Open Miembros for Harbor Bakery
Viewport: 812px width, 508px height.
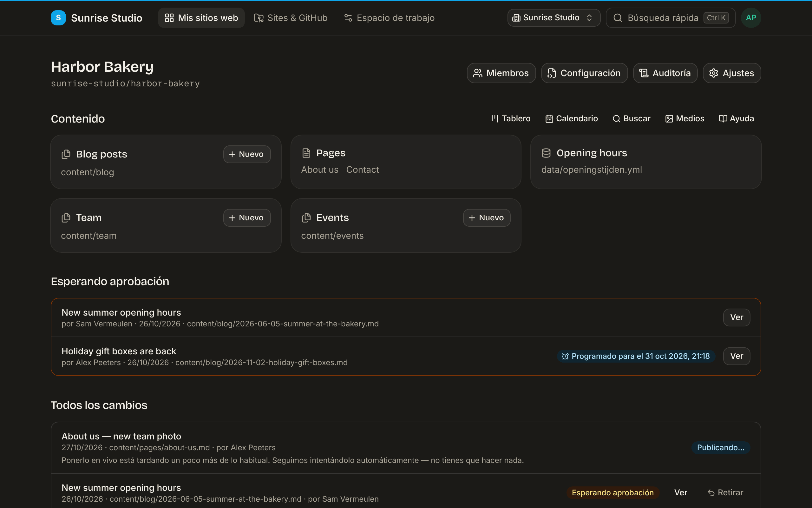[501, 73]
